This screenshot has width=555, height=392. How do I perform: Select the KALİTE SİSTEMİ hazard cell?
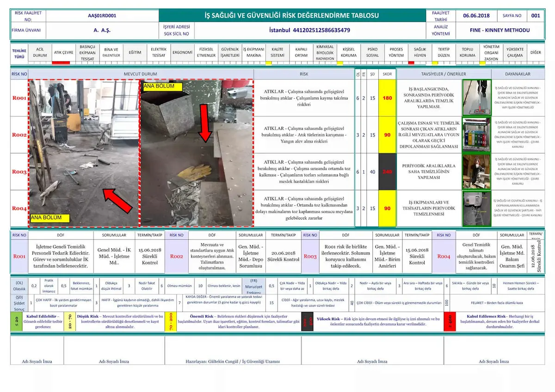(x=277, y=52)
